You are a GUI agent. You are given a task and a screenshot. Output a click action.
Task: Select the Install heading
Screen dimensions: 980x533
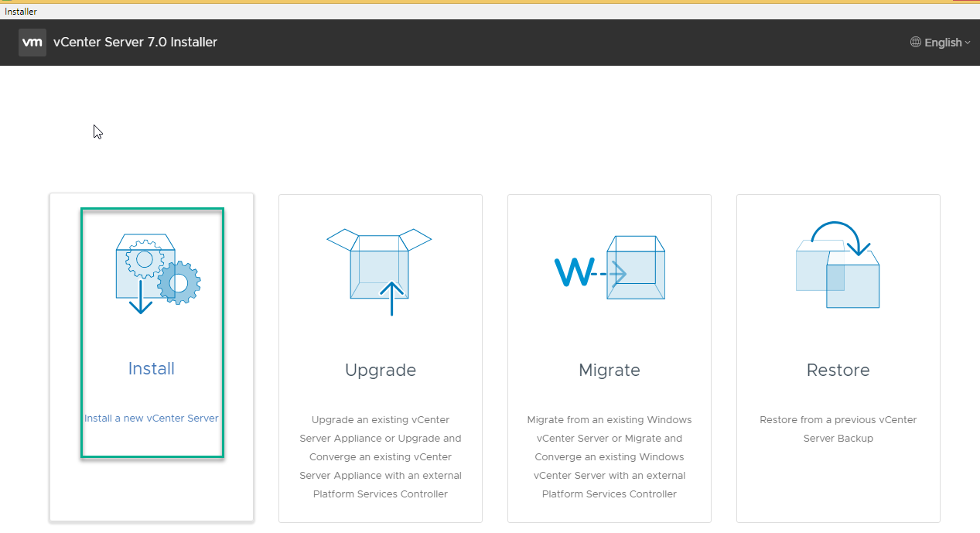tap(152, 369)
